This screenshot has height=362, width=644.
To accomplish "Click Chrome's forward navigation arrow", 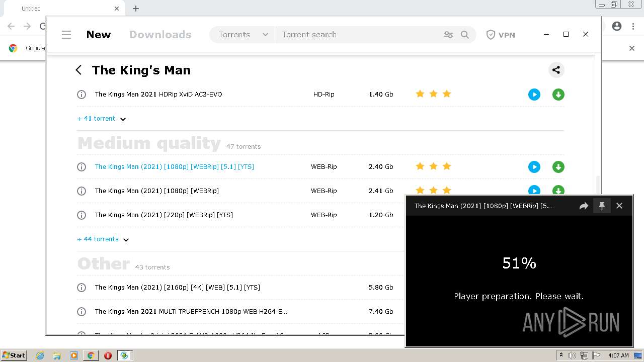I will click(x=27, y=26).
